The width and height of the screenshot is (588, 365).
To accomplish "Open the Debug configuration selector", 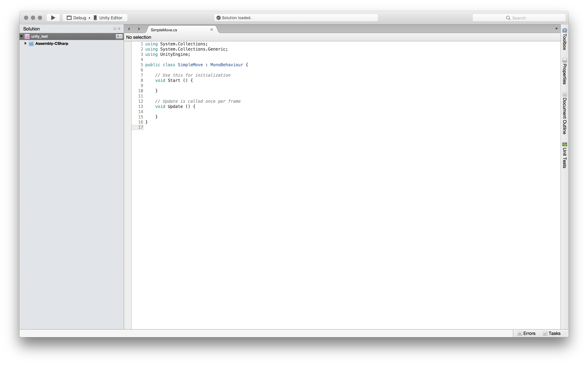I will (76, 18).
